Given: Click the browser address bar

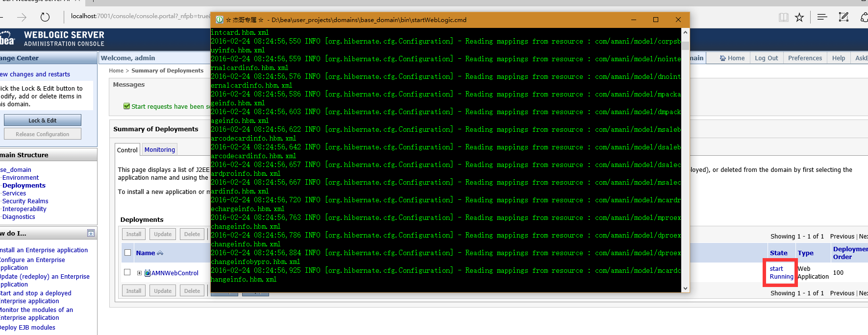Looking at the screenshot, I should pyautogui.click(x=140, y=16).
